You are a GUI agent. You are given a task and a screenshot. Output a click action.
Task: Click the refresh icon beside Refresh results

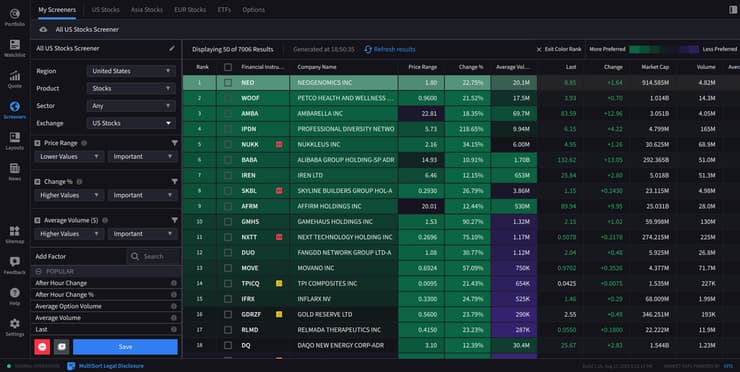368,49
